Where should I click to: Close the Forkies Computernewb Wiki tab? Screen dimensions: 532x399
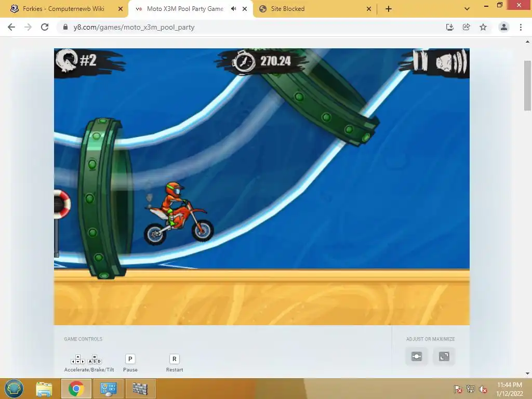tap(121, 9)
